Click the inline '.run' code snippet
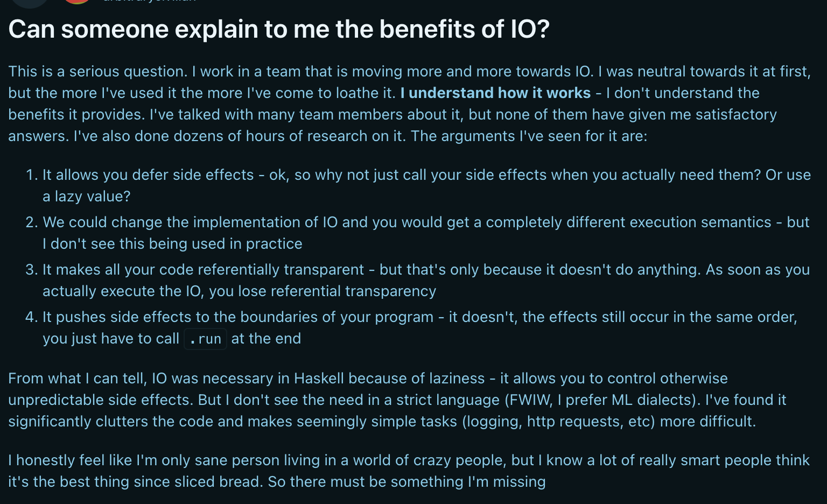 pos(205,339)
